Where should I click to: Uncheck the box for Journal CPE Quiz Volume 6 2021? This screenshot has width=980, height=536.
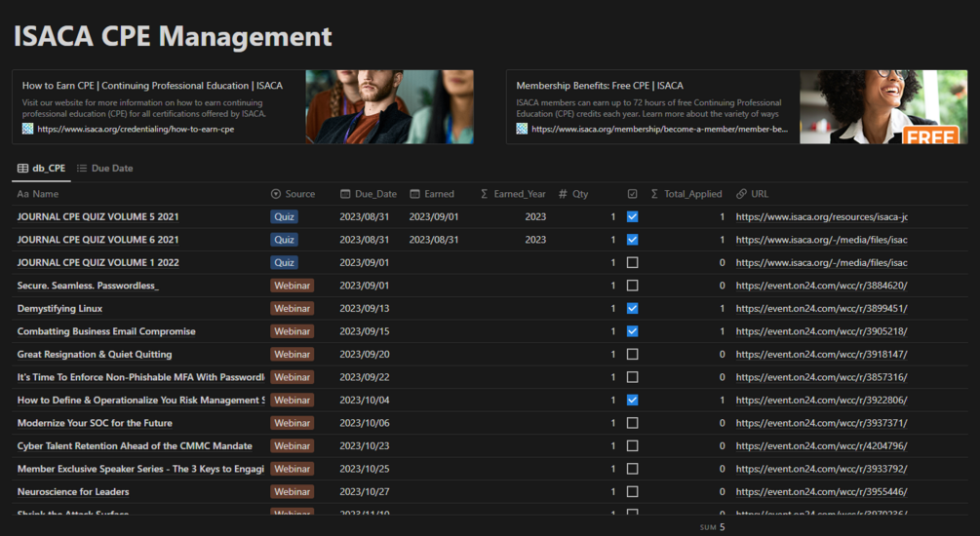(x=633, y=240)
